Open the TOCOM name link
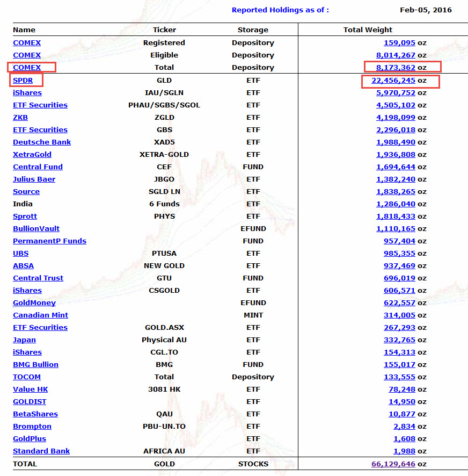This screenshot has width=468, height=476. [27, 377]
